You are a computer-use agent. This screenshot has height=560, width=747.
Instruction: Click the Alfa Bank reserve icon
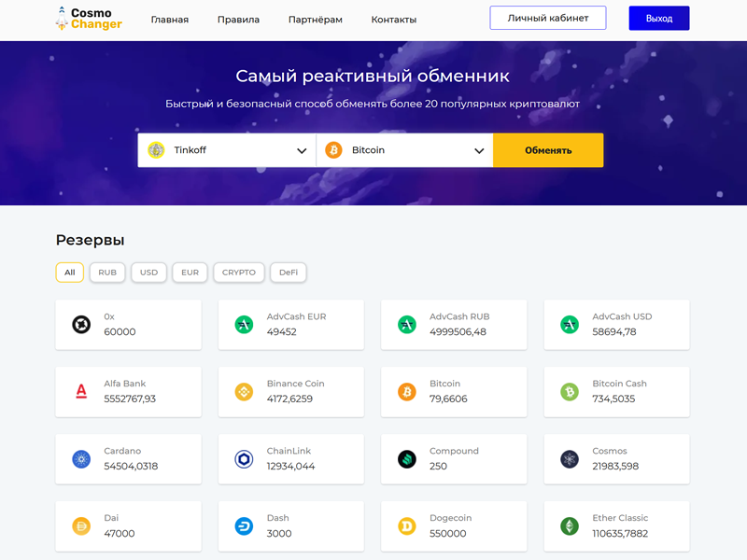point(81,391)
